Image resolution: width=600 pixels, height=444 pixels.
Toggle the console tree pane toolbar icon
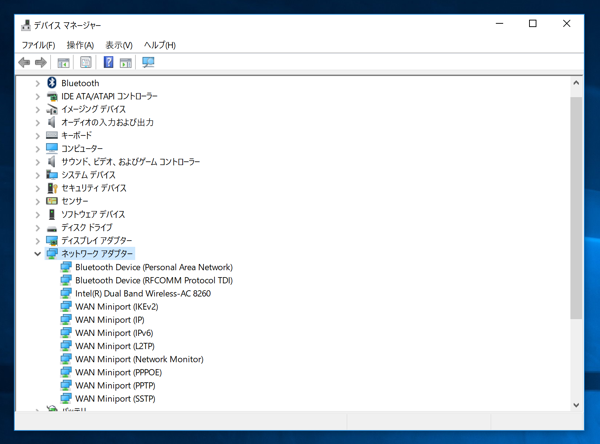(63, 62)
